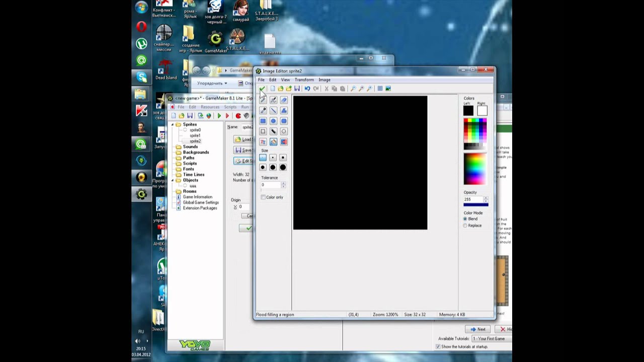Toggle Show the tutorials at startup checkbox
The height and width of the screenshot is (362, 644).
[438, 347]
